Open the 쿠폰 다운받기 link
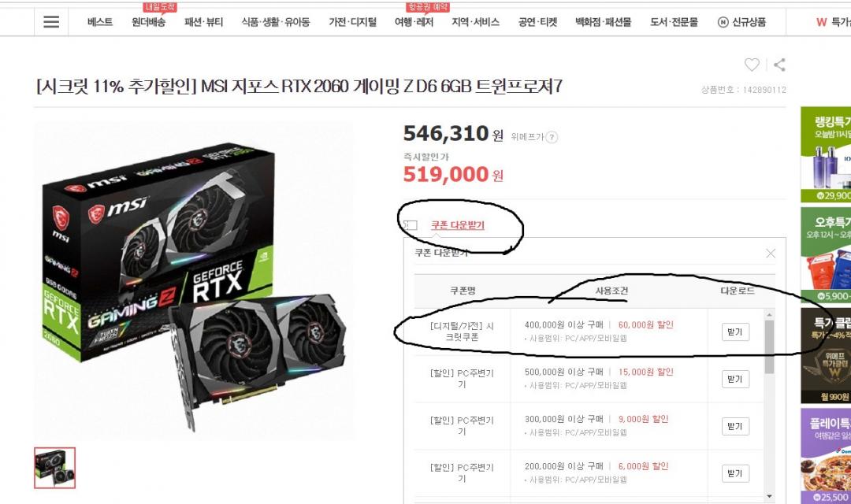The height and width of the screenshot is (504, 851). pos(458,224)
